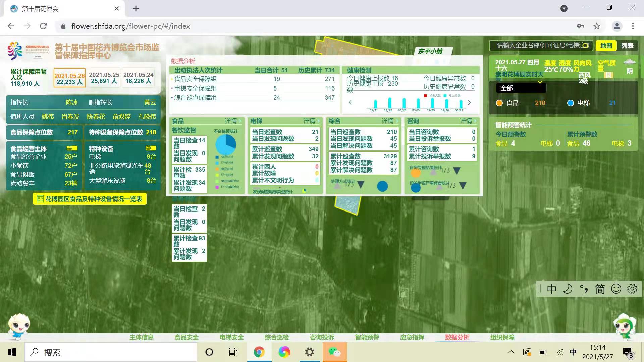Open the 全部 category dropdown

(521, 88)
